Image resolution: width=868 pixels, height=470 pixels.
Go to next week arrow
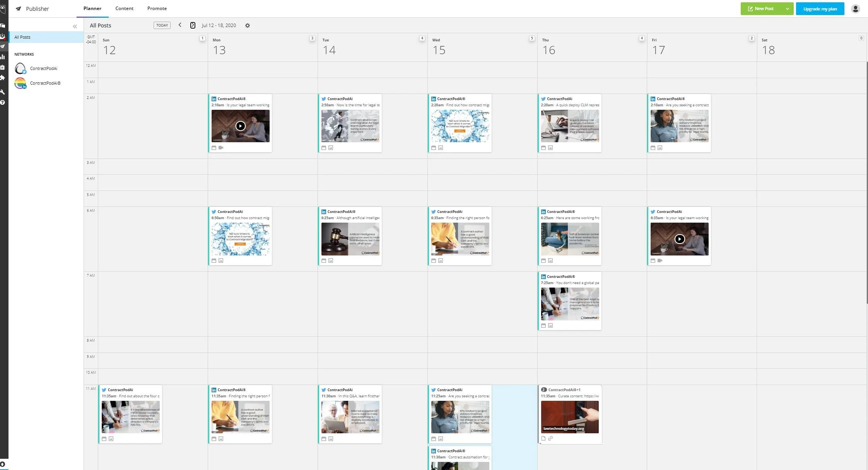pyautogui.click(x=193, y=25)
